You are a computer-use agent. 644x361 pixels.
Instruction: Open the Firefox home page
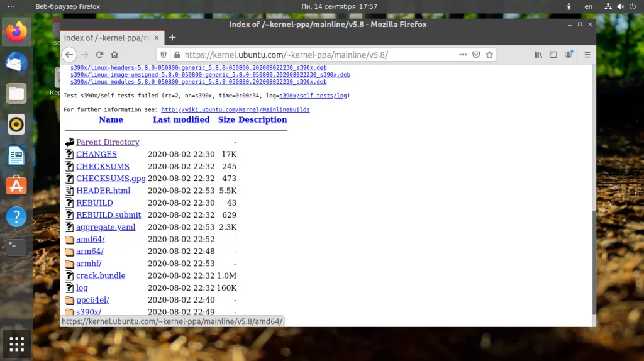point(114,55)
